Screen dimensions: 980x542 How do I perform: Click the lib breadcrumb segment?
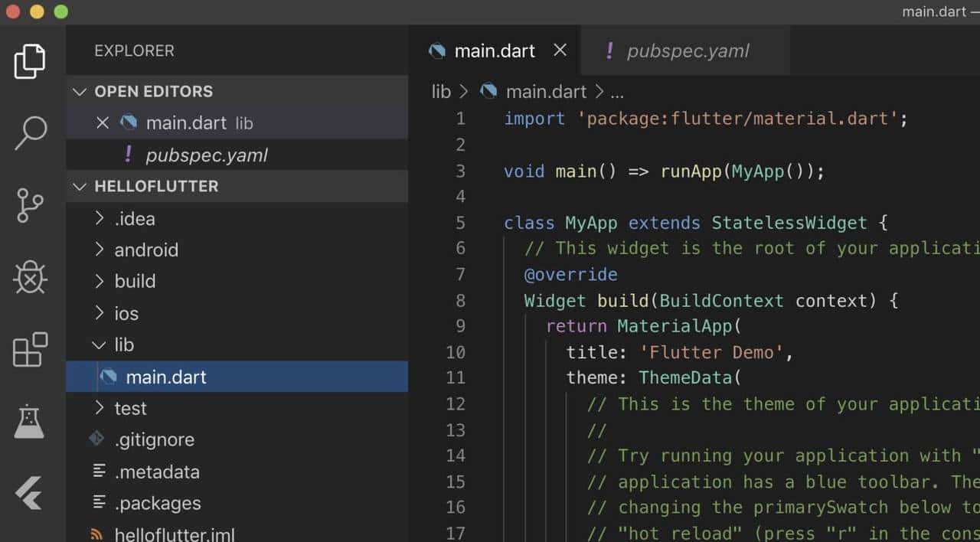(x=441, y=92)
